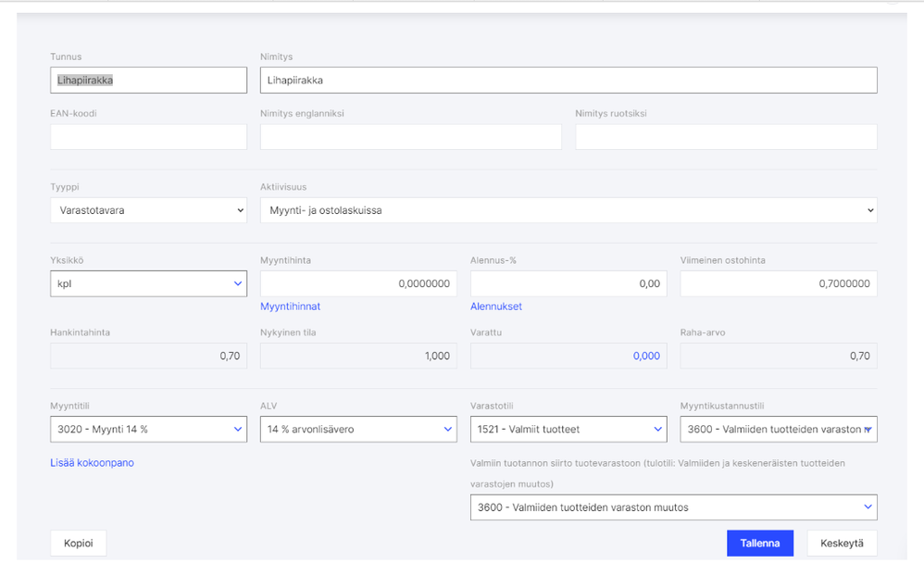Click the Kopioi button

[79, 544]
